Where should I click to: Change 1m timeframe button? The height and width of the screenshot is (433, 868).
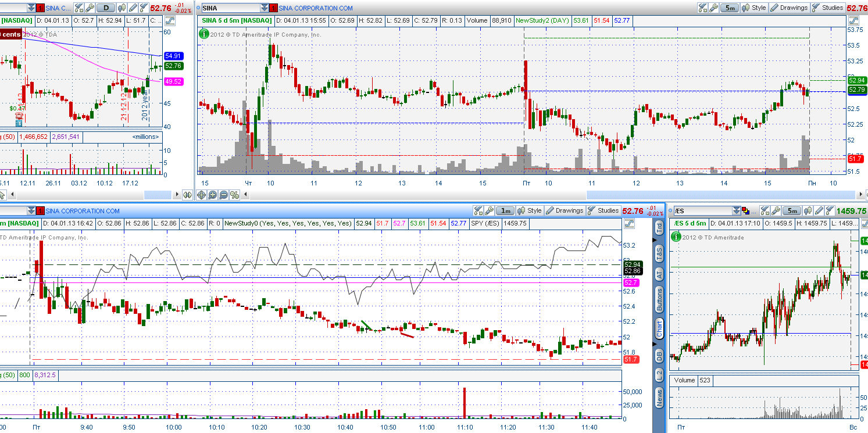pyautogui.click(x=506, y=210)
